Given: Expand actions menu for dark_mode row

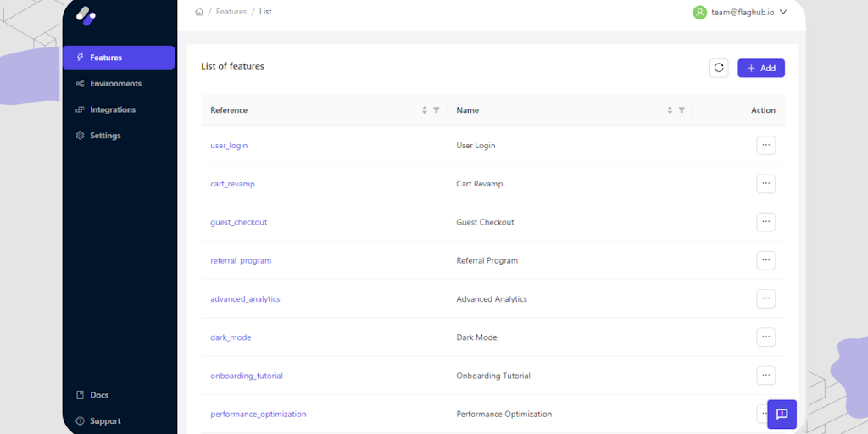Looking at the screenshot, I should pos(765,337).
